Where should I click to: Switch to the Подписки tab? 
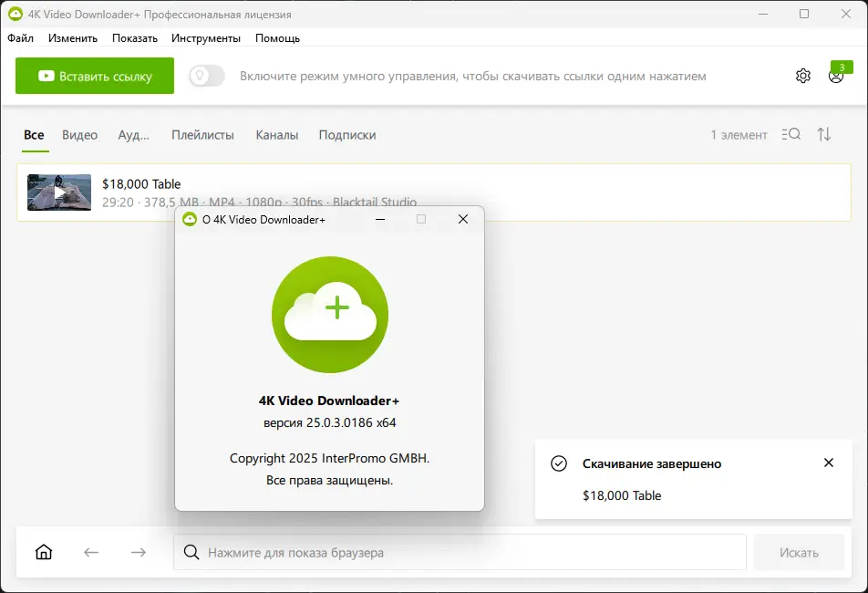[347, 134]
